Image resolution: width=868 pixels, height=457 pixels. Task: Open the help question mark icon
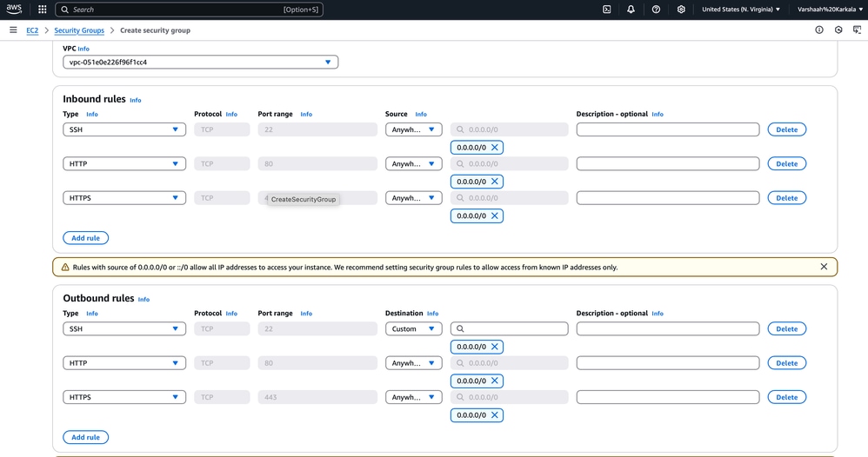coord(656,10)
